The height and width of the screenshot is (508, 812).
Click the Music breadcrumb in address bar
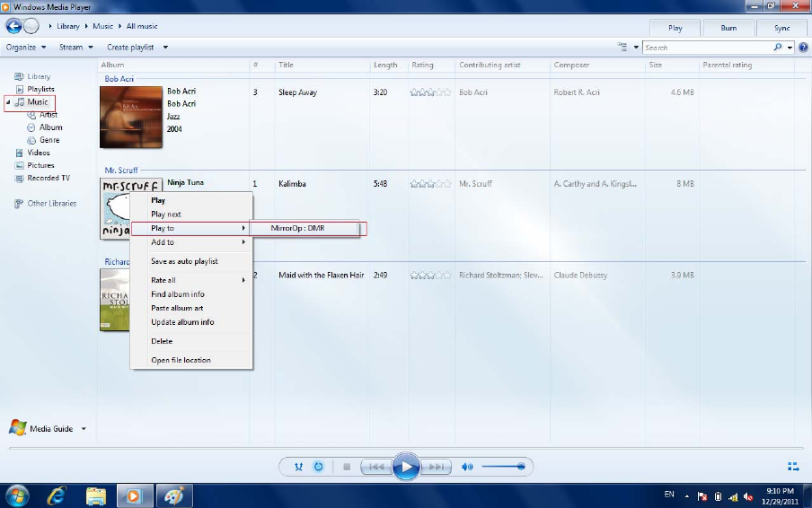pos(102,26)
